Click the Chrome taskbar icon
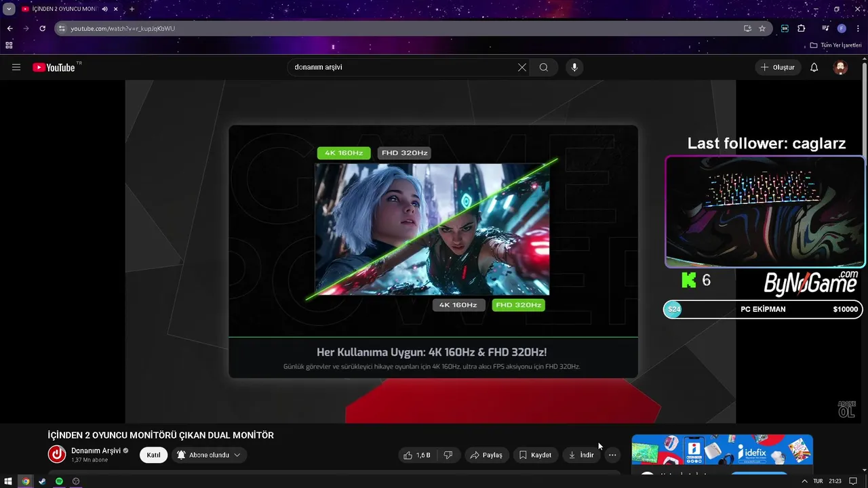Screen dimensions: 868x488 point(26,481)
